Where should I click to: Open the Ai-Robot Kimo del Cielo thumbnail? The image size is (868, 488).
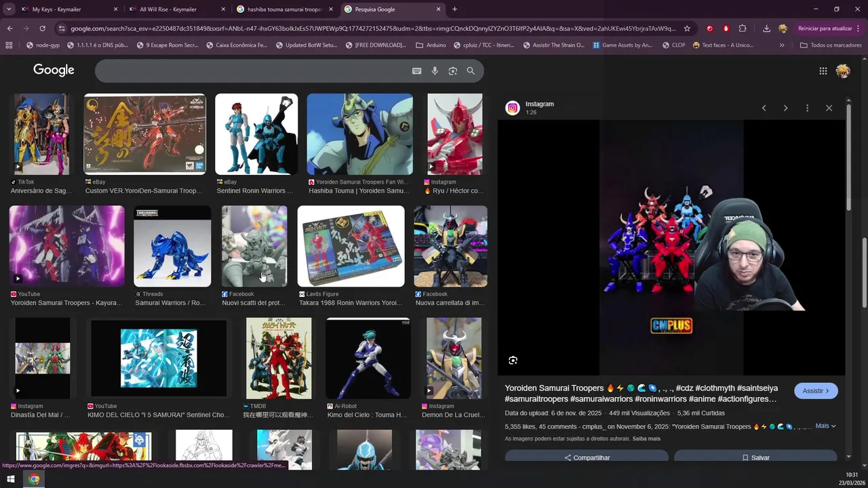368,358
